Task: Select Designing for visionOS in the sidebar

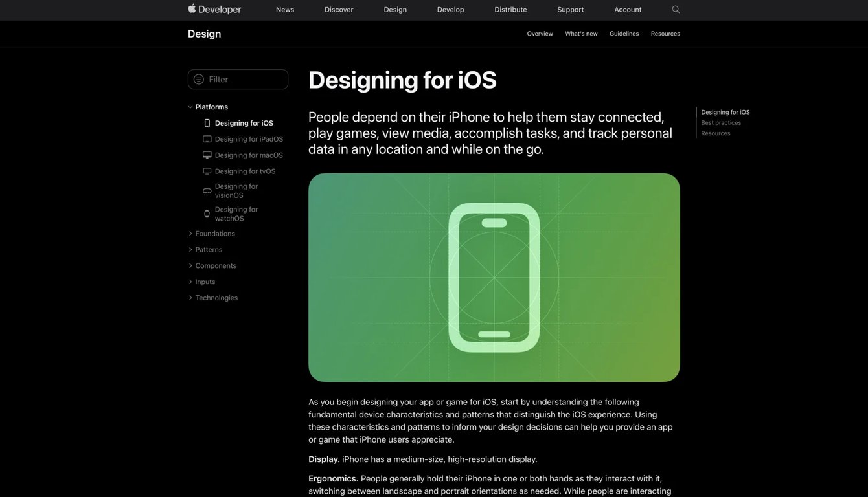Action: tap(236, 191)
